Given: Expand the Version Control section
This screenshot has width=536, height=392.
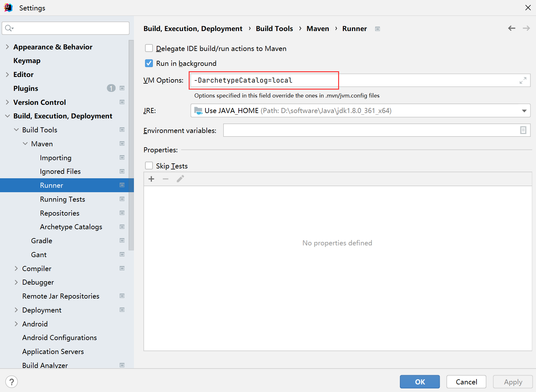Looking at the screenshot, I should point(7,102).
